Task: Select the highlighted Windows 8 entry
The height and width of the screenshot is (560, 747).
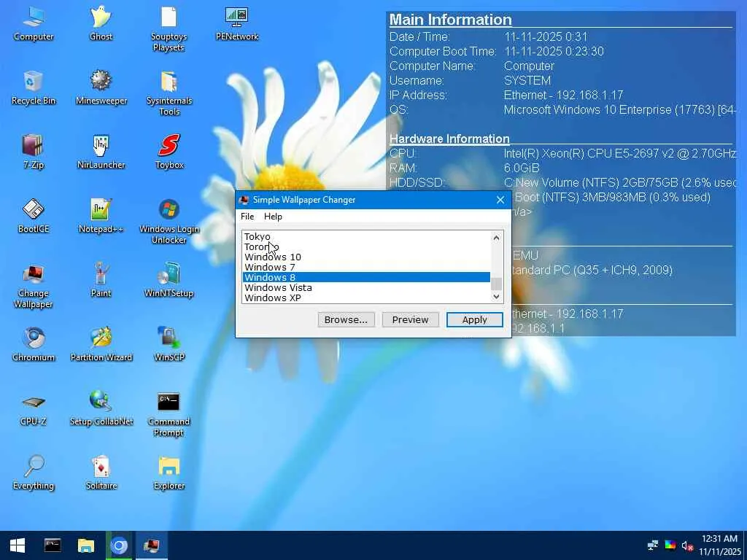Action: pyautogui.click(x=366, y=277)
